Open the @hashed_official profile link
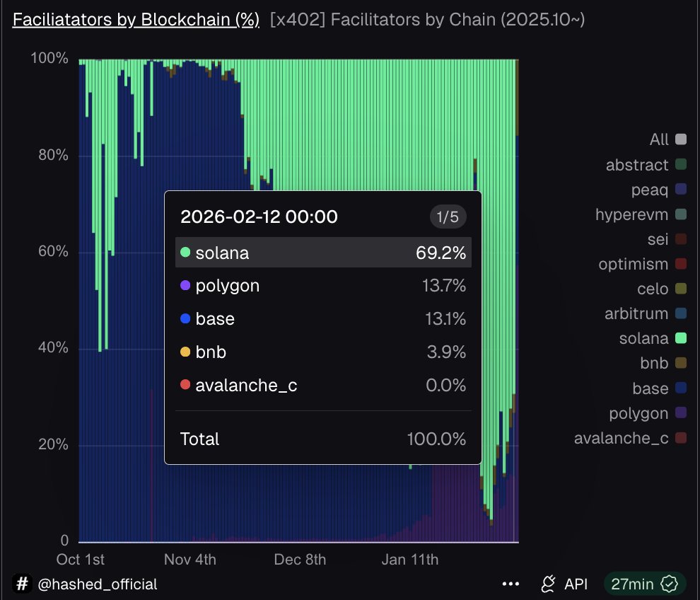The width and height of the screenshot is (700, 600). [x=98, y=584]
